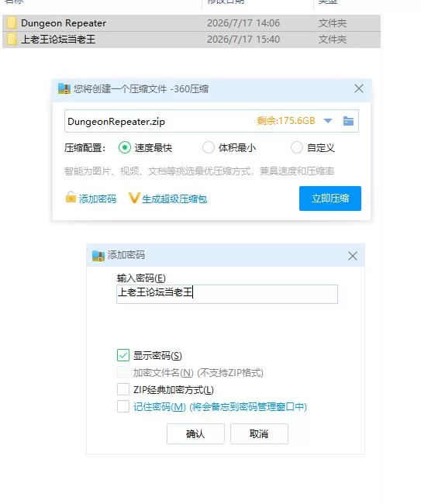Image resolution: width=421 pixels, height=504 pixels.
Task: Close the 添加密码 dialog
Action: click(353, 256)
